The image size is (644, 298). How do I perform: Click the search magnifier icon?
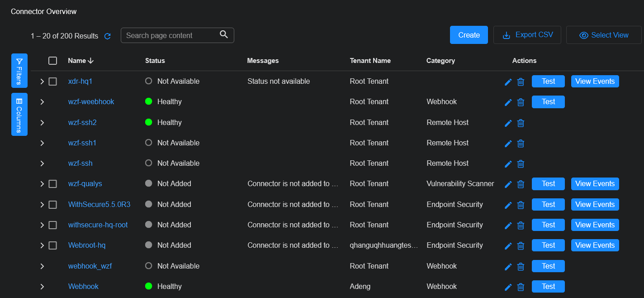click(223, 35)
